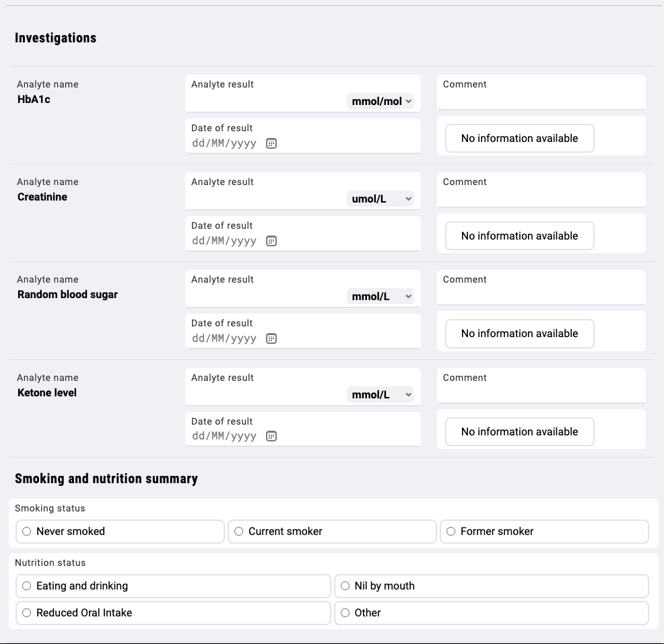The width and height of the screenshot is (664, 644).
Task: Select Reduced Oral Intake option
Action: coord(26,612)
